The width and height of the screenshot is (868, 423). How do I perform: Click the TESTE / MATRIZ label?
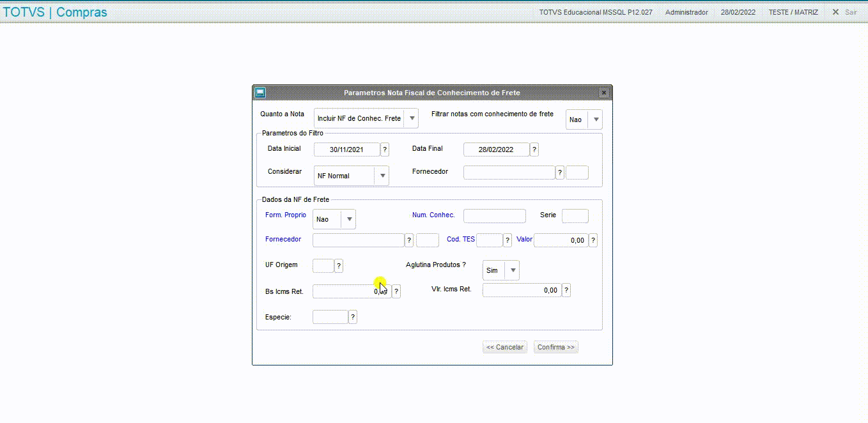click(793, 12)
